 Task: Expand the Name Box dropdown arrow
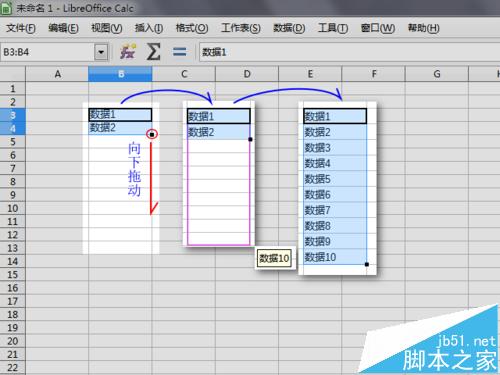tap(101, 52)
